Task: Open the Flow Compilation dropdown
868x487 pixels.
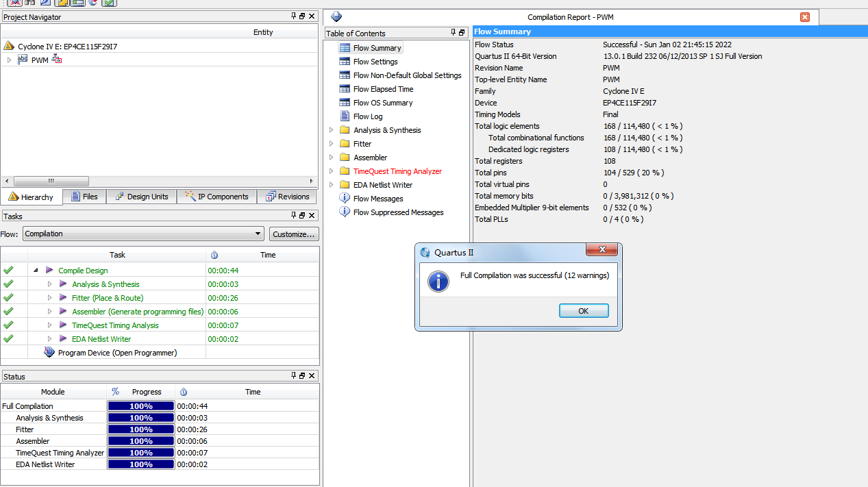Action: click(143, 234)
